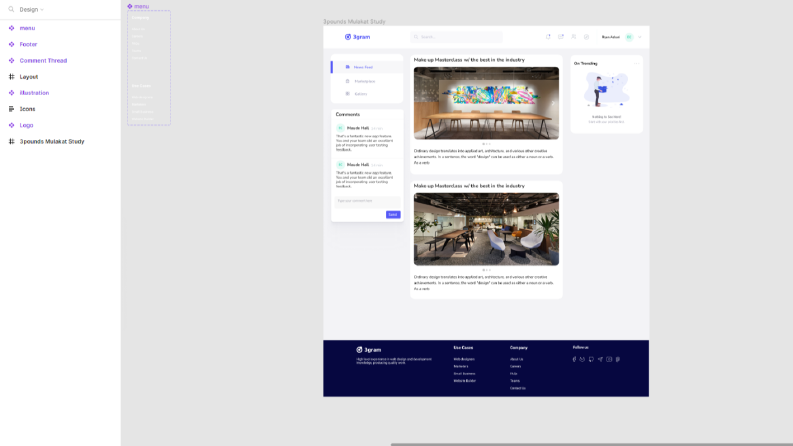Click the 3gram logo in the header
The width and height of the screenshot is (793, 446).
[x=358, y=37]
